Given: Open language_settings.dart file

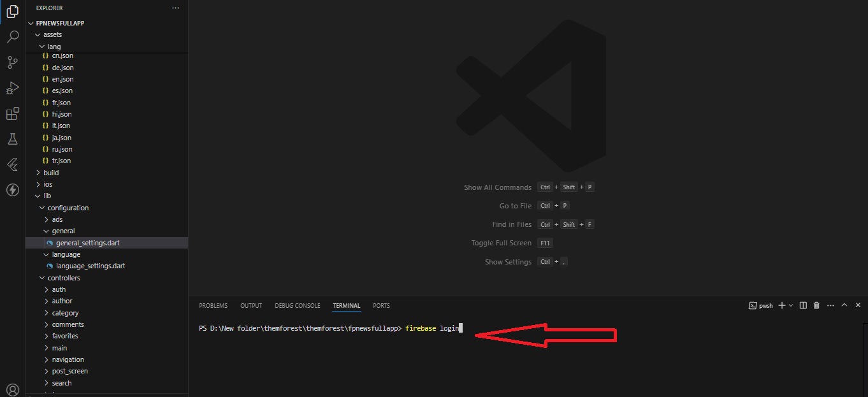Looking at the screenshot, I should point(106,266).
